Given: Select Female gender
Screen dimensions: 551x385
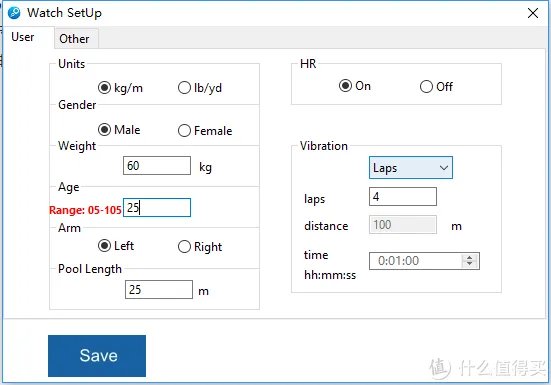Looking at the screenshot, I should click(205, 131).
